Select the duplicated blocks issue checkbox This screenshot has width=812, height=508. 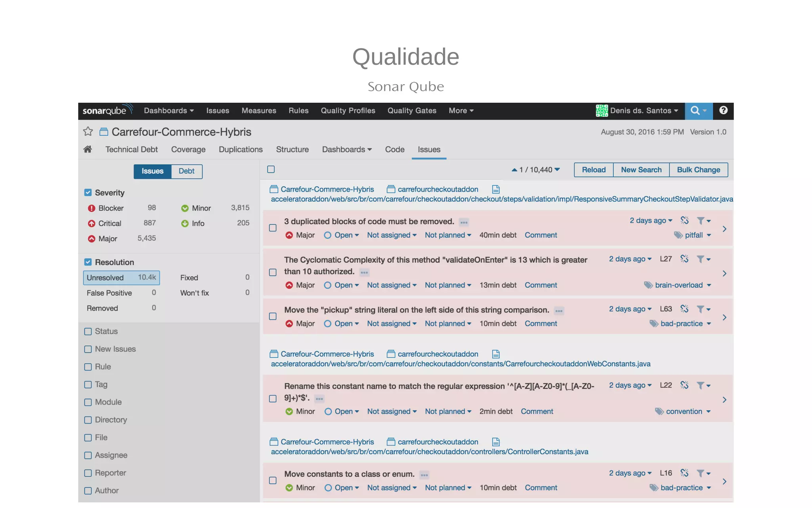pos(273,228)
